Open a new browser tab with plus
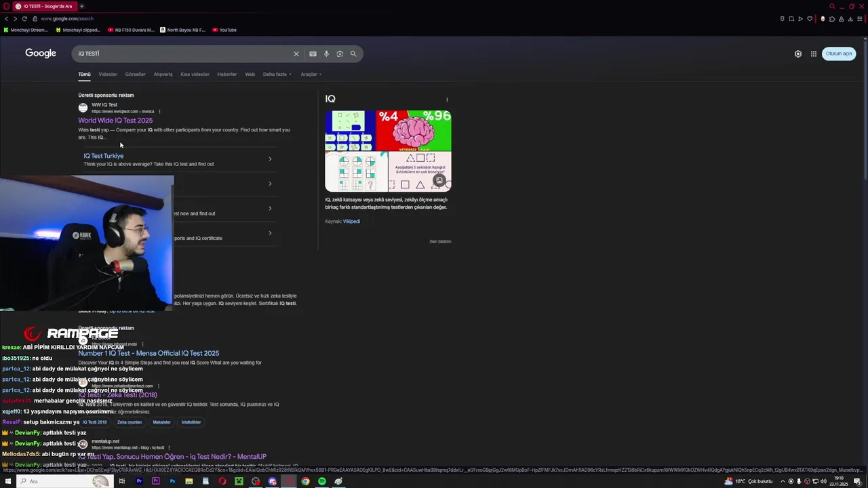 click(x=81, y=6)
